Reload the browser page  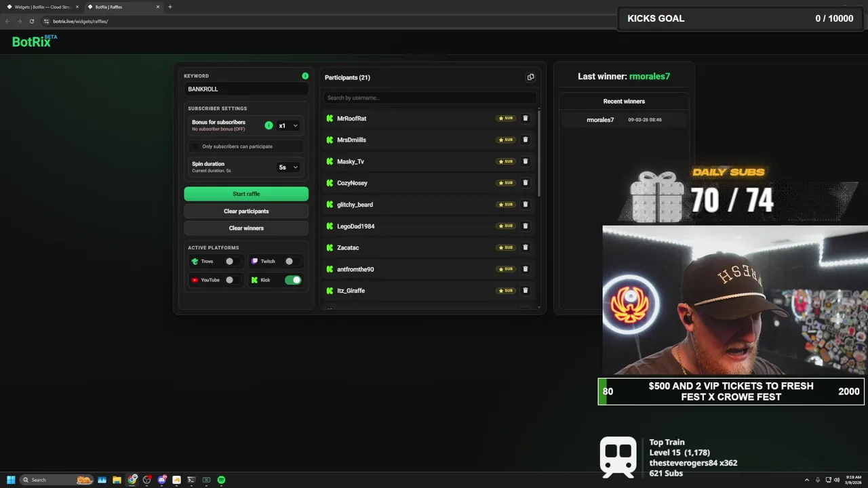click(x=31, y=21)
